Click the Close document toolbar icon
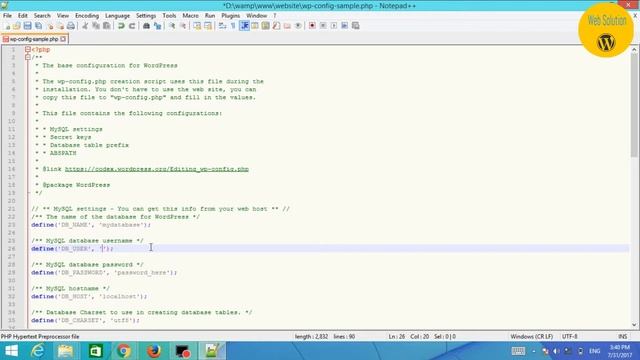Image resolution: width=640 pixels, height=360 pixels. [50, 26]
